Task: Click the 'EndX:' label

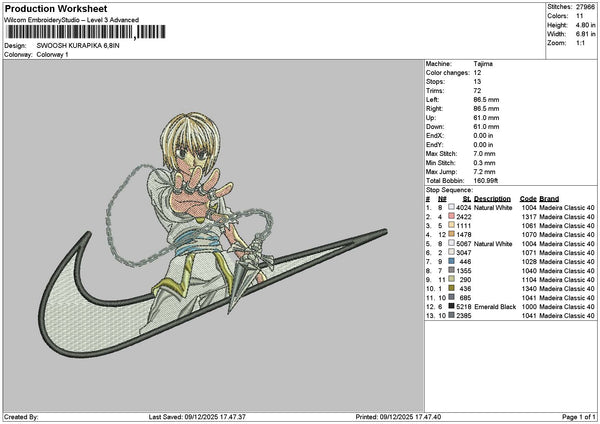Action: tap(434, 135)
